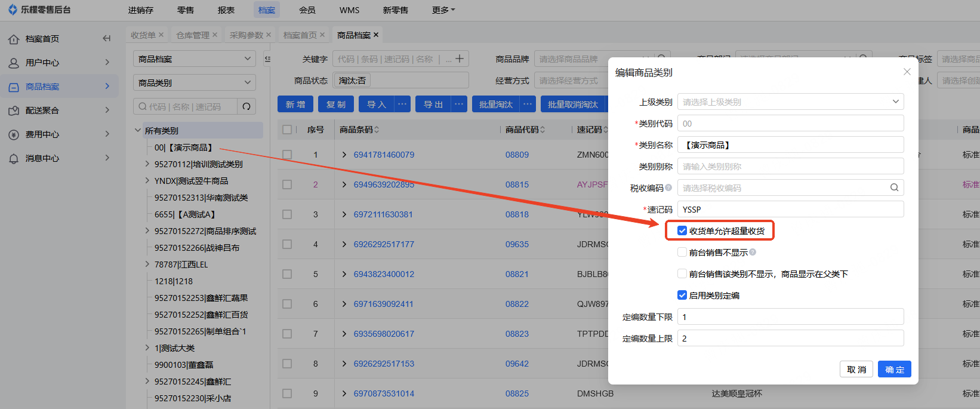The width and height of the screenshot is (980, 409).
Task: Click the 取消 button
Action: [x=856, y=369]
